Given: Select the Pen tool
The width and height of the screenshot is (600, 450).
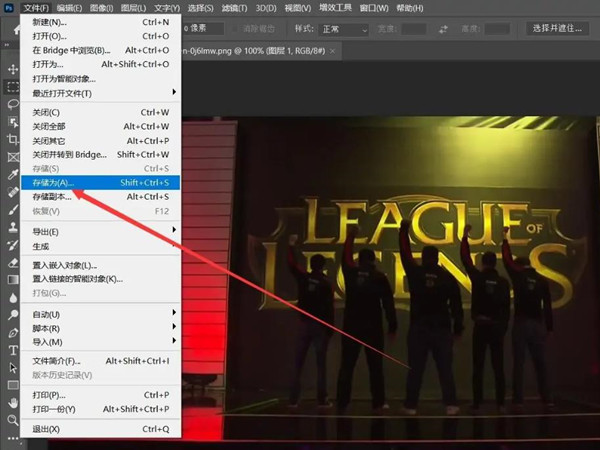Looking at the screenshot, I should [13, 332].
